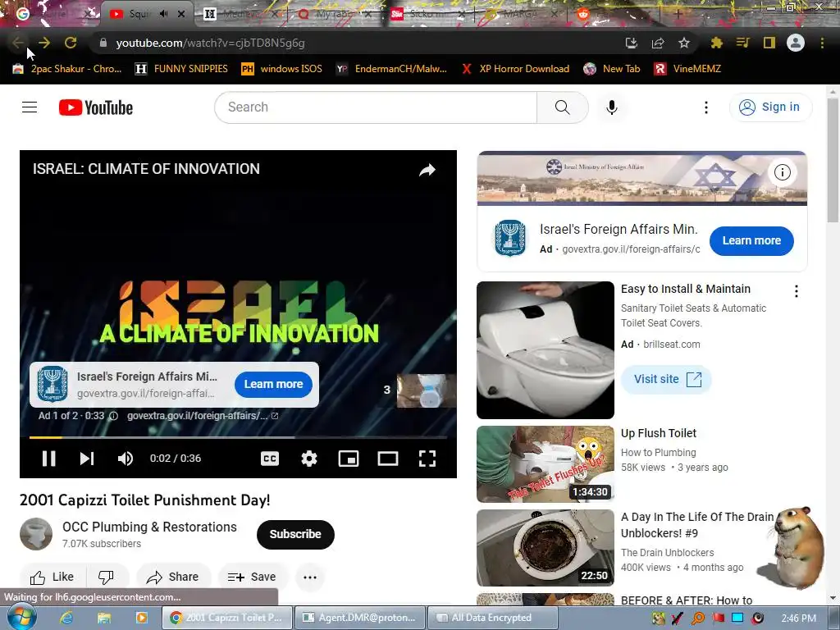Enable miniplayer mode

349,459
